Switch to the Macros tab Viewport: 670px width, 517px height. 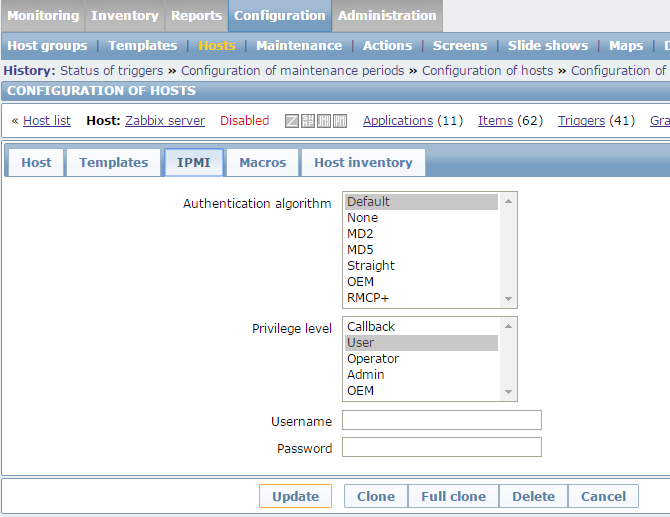tap(262, 162)
